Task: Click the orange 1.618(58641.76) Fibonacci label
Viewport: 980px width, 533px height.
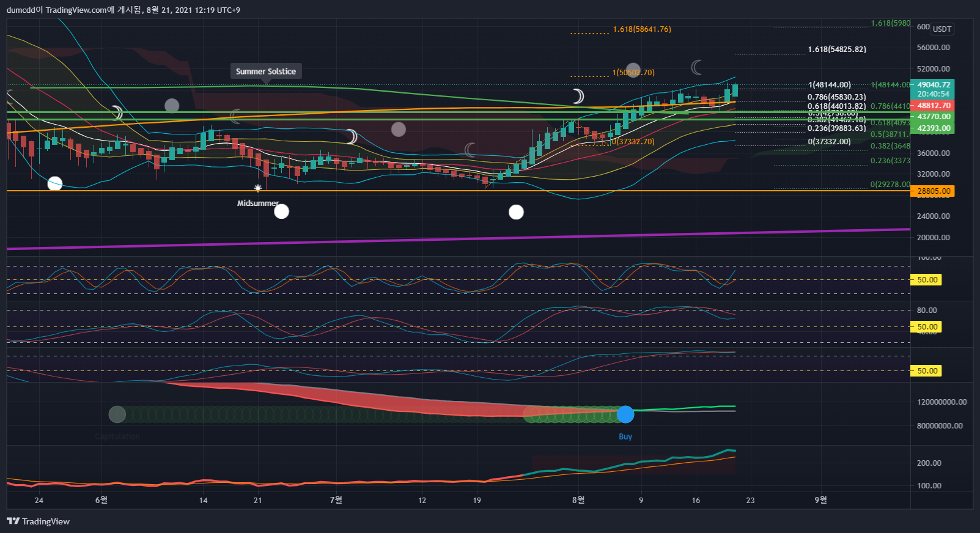Action: click(641, 29)
